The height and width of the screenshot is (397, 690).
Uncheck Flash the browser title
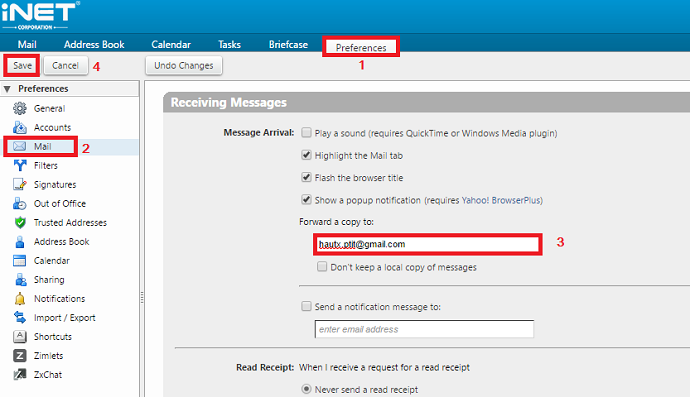(x=306, y=177)
